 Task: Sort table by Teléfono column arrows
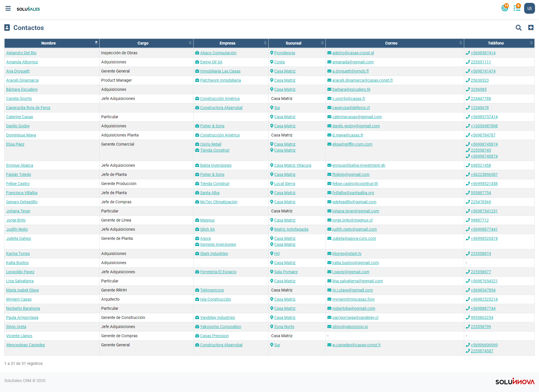[x=531, y=43]
